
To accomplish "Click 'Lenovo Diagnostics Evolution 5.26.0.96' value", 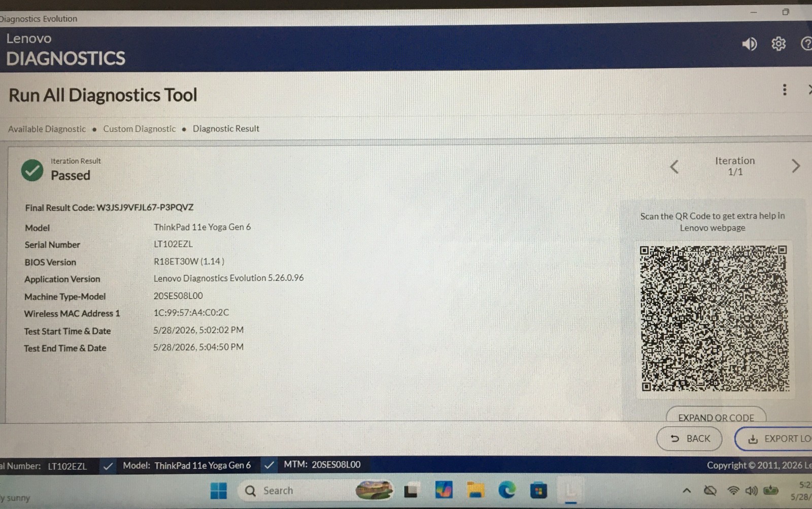I will [228, 278].
